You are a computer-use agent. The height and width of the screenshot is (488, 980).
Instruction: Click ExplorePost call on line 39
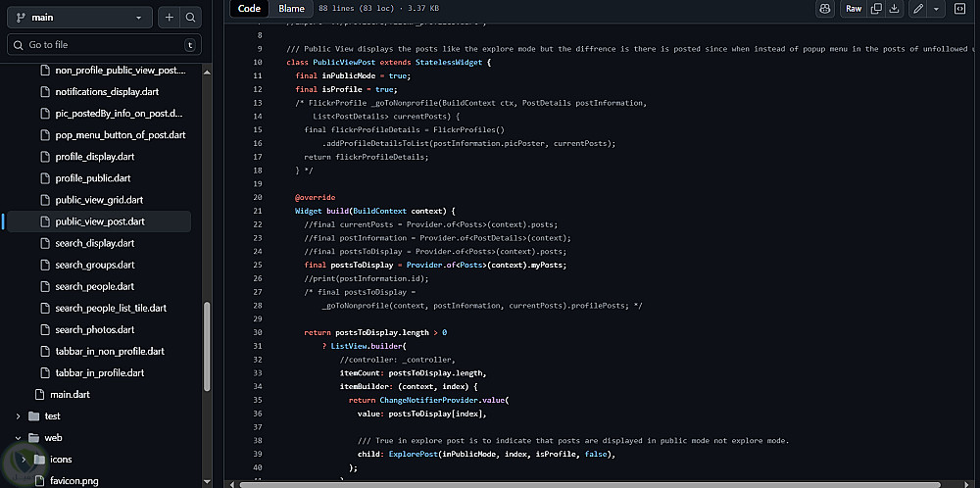tap(414, 455)
